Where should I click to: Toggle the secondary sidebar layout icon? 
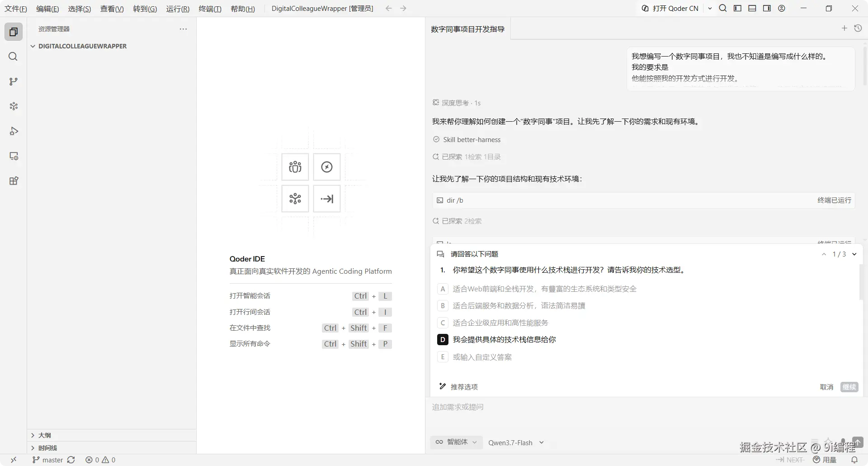[767, 8]
